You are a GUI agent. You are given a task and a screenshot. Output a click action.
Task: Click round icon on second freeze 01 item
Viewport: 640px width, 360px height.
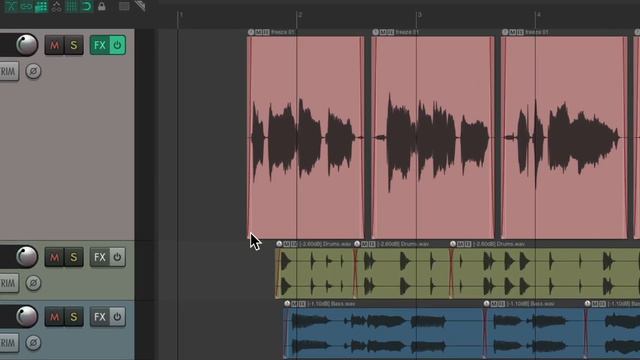click(x=376, y=32)
